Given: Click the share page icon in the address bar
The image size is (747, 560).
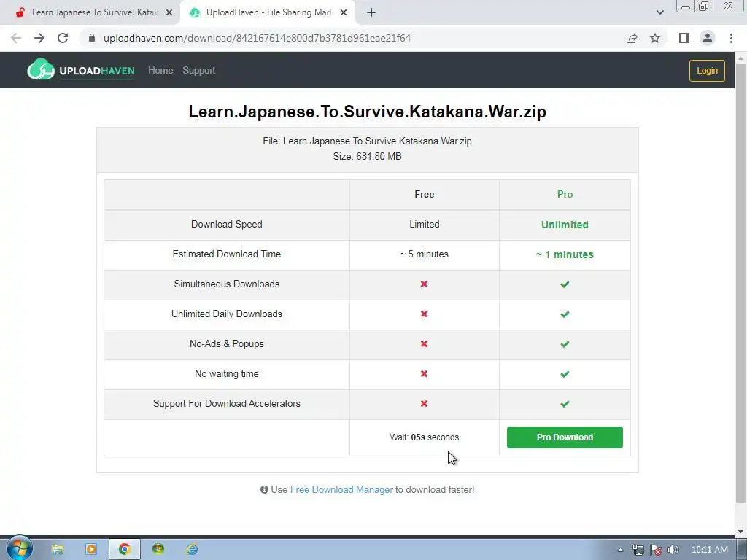Looking at the screenshot, I should tap(632, 38).
